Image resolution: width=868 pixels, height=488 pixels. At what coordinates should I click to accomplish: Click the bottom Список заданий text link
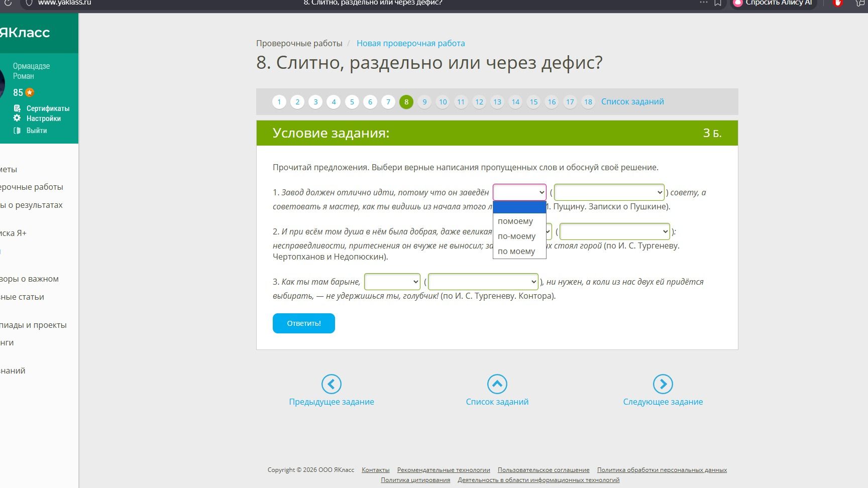[497, 402]
